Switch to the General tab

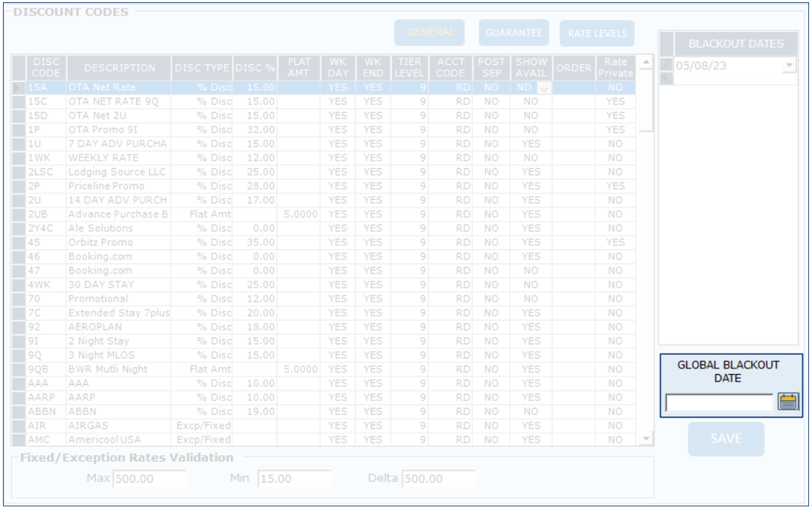click(x=430, y=32)
